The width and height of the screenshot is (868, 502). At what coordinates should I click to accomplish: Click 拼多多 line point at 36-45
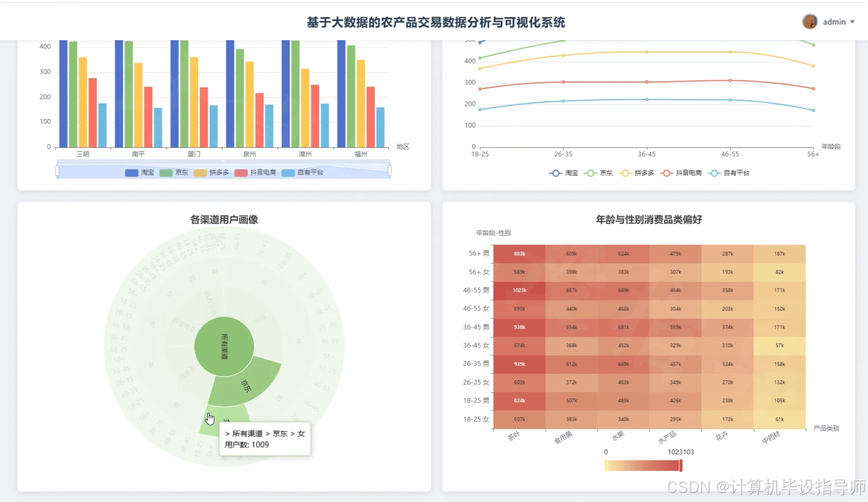[x=647, y=52]
